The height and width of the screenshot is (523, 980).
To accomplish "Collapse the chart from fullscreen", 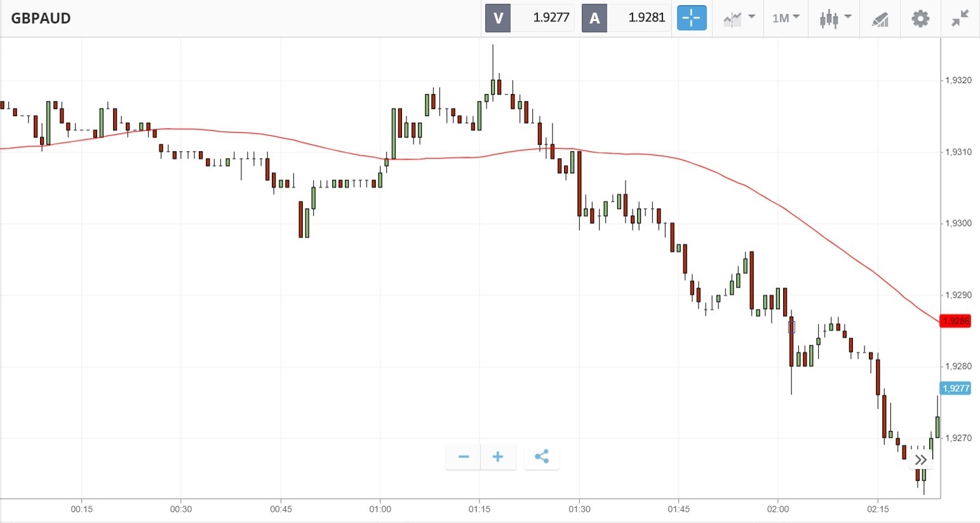I will click(x=960, y=18).
